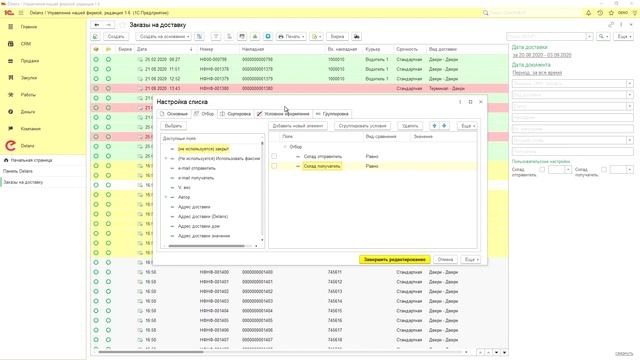
Task: Enable the Склад отправитель filter checkbox in dialog
Action: 274,156
